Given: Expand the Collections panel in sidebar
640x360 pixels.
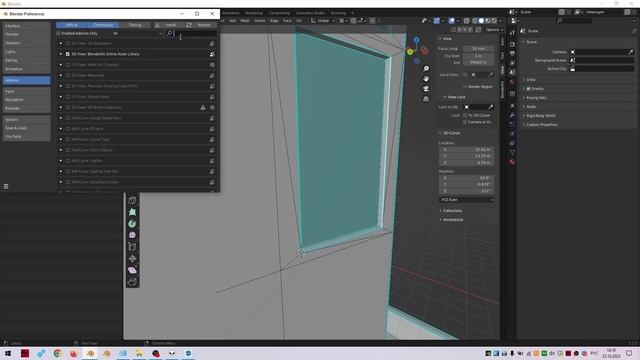Looking at the screenshot, I should 452,211.
